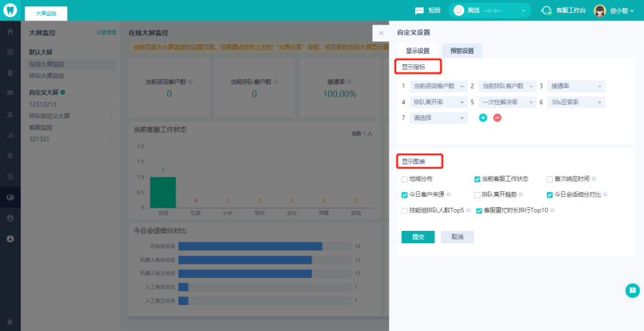
Task: Click info icon beside 今日会话细分对比 checkbox
Action: click(x=605, y=194)
